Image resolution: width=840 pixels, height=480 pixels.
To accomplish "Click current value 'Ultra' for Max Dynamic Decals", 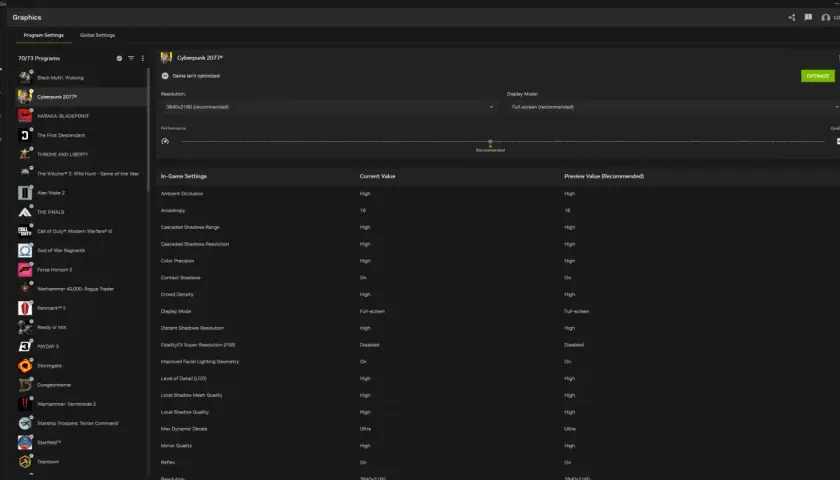I will 365,429.
